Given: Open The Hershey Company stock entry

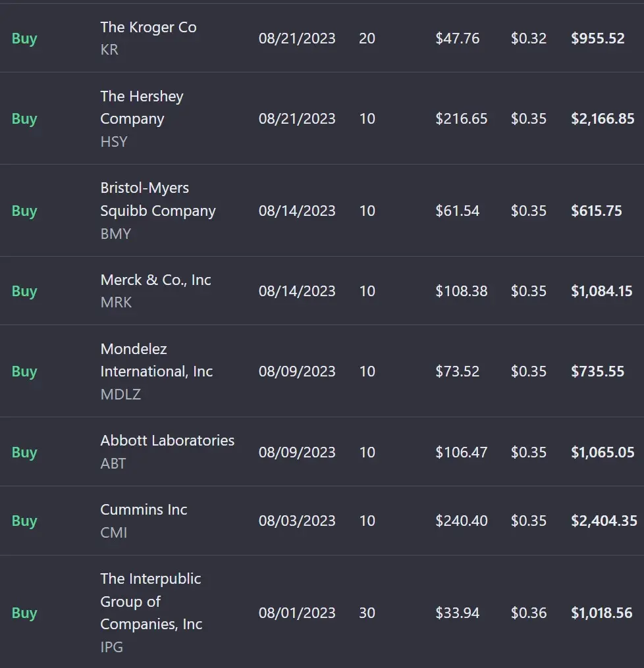Looking at the screenshot, I should [x=142, y=107].
